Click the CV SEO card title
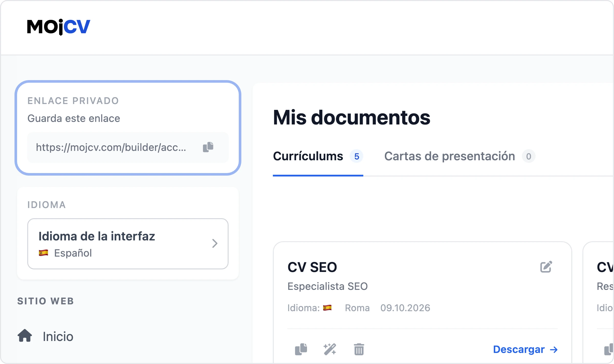 pos(312,267)
